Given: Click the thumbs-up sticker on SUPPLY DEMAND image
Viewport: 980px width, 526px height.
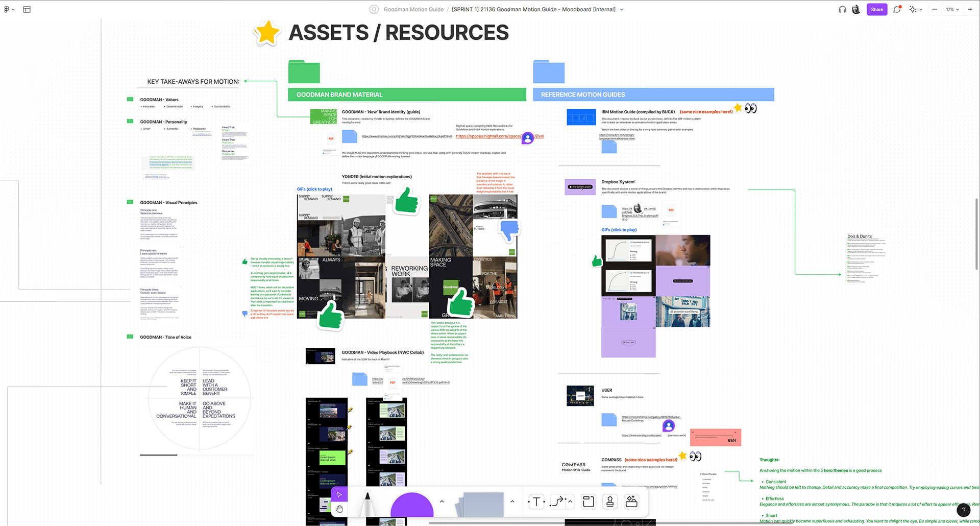Looking at the screenshot, I should point(407,200).
